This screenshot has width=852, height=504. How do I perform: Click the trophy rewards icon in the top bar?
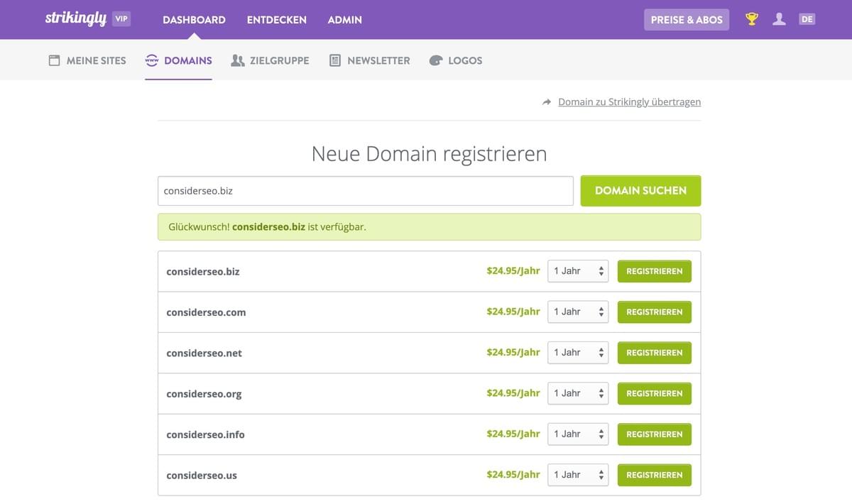751,19
